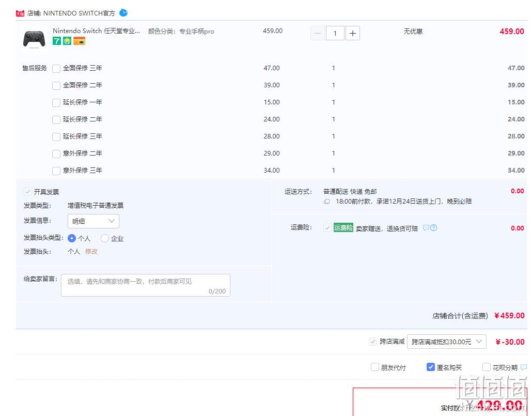Viewport: 532px width, 416px height.
Task: Decrease quantity with the minus button
Action: 318,33
